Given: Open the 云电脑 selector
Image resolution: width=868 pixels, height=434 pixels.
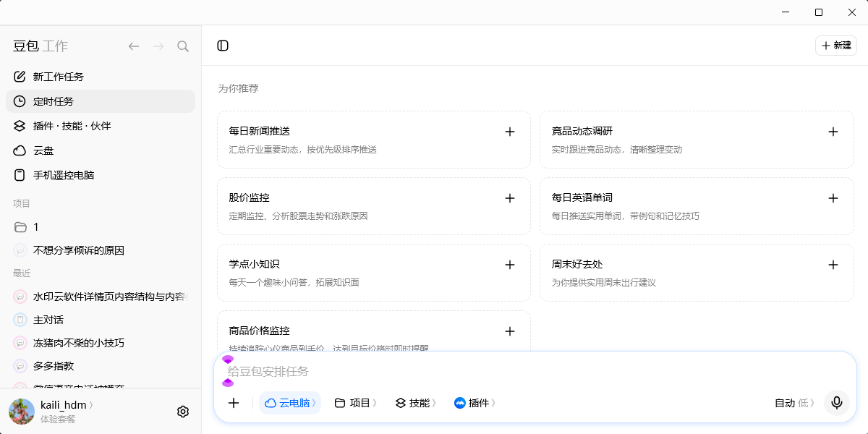Looking at the screenshot, I should tap(290, 403).
